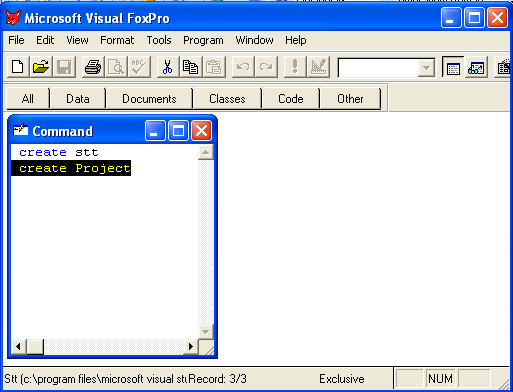Click the Modify Form toolbar icon
The image size is (513, 392).
coord(318,67)
